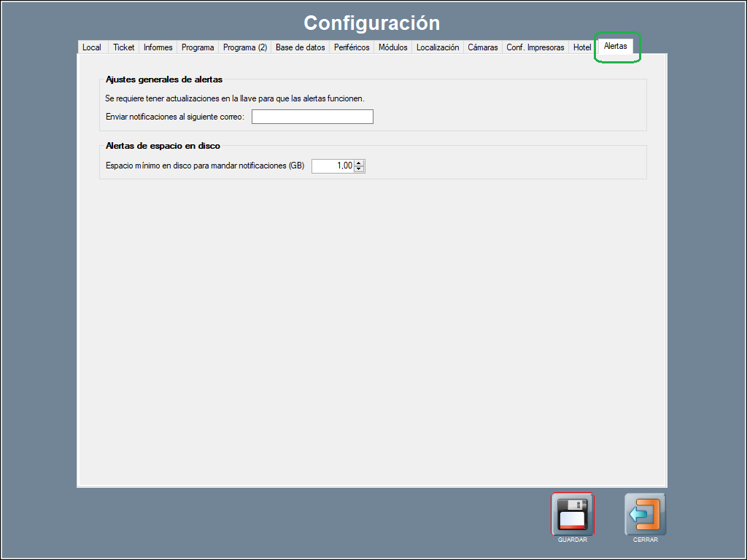This screenshot has width=747, height=560.
Task: Switch to the Local tab
Action: coord(92,47)
